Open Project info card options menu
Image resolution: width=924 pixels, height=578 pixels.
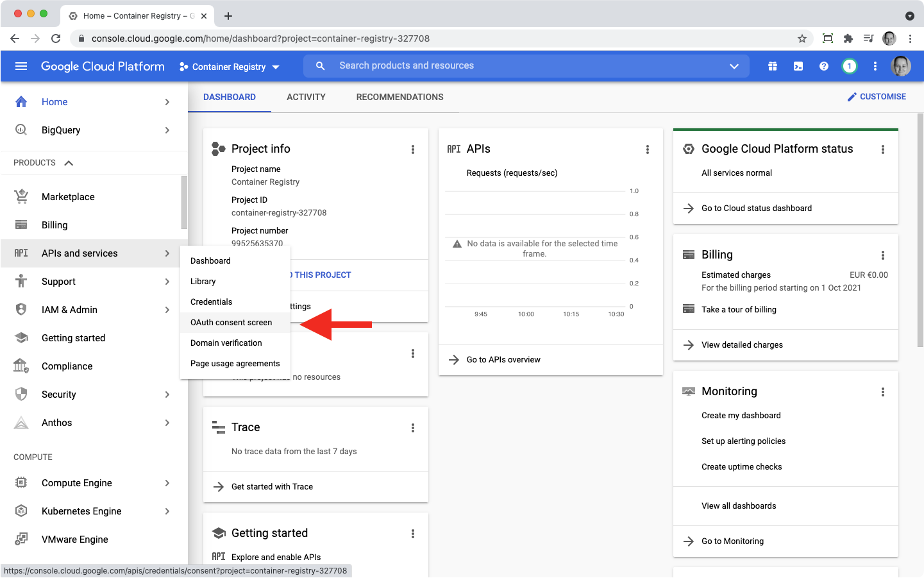(x=413, y=149)
